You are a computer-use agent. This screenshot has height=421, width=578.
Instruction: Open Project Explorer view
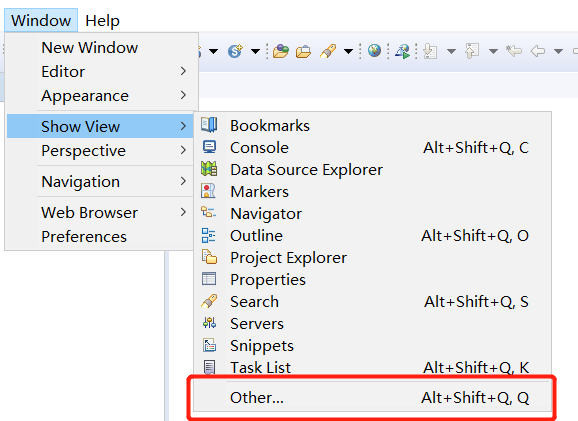coord(372,257)
